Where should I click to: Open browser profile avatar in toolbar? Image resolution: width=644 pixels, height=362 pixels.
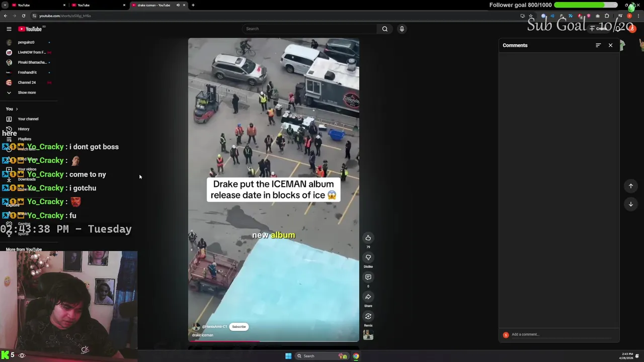coord(629,16)
